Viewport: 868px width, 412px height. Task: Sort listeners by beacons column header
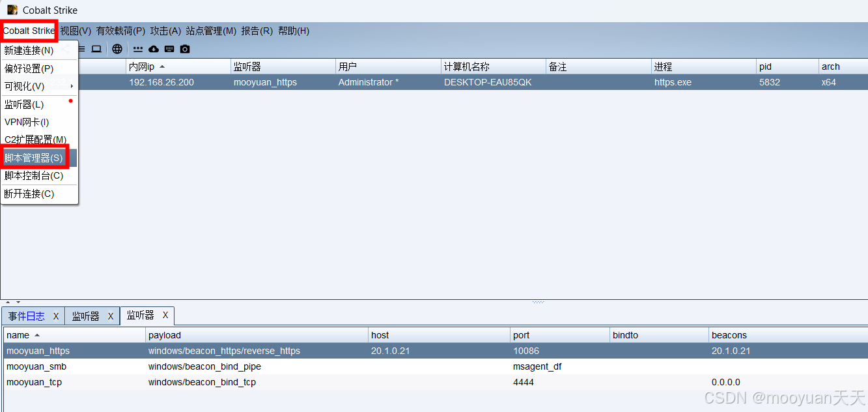(788, 335)
